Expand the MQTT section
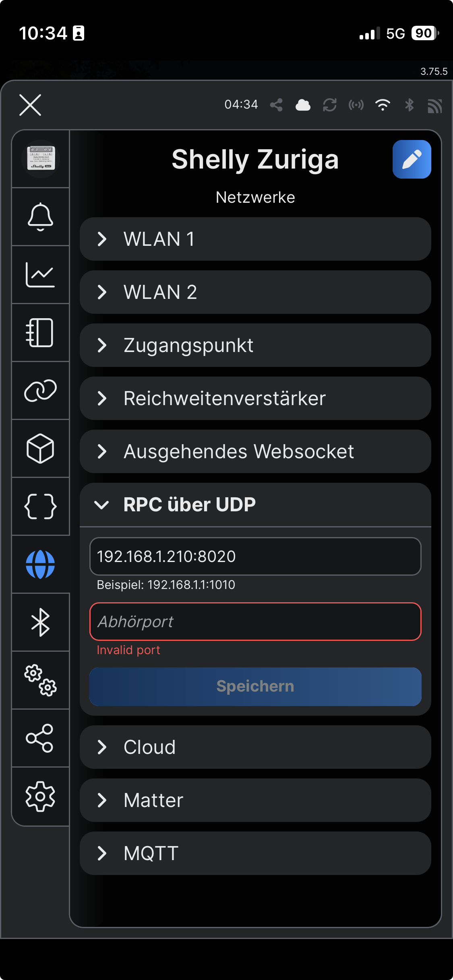 255,853
